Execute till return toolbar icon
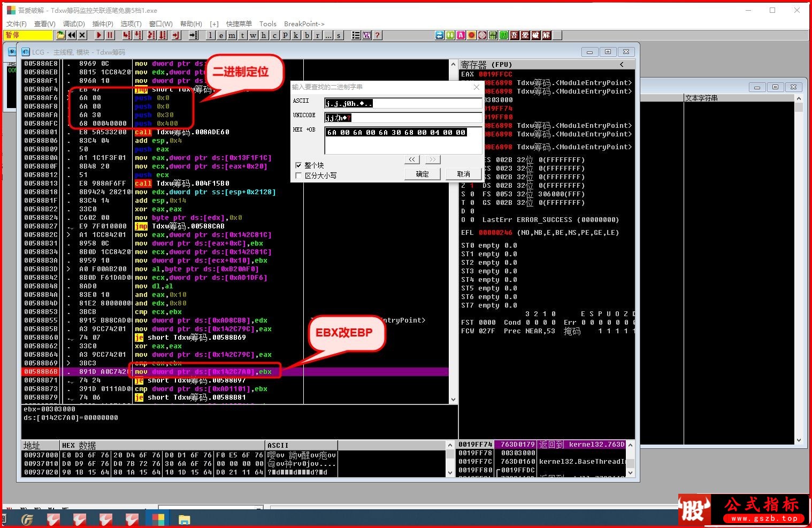 [x=176, y=35]
